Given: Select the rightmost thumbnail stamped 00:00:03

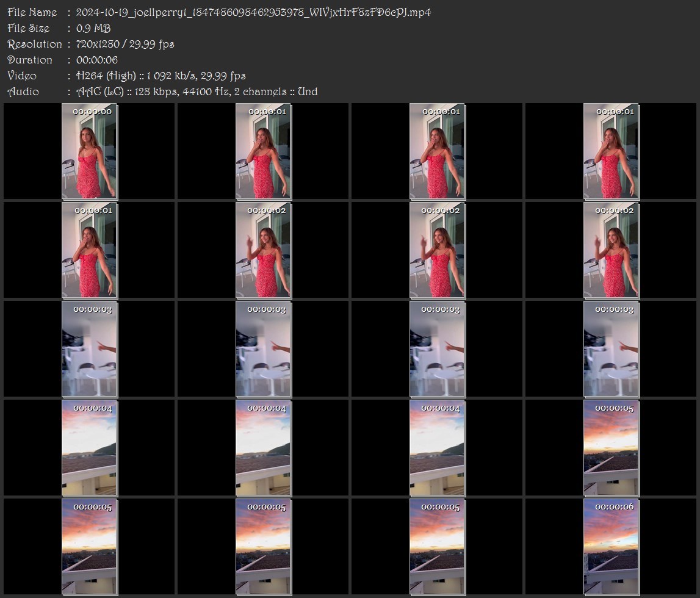Looking at the screenshot, I should point(611,349).
